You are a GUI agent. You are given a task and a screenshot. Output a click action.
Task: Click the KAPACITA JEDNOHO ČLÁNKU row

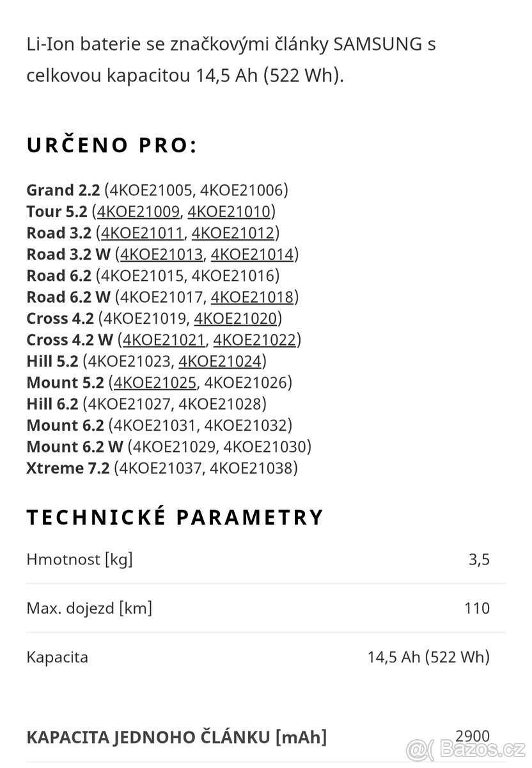click(266, 737)
